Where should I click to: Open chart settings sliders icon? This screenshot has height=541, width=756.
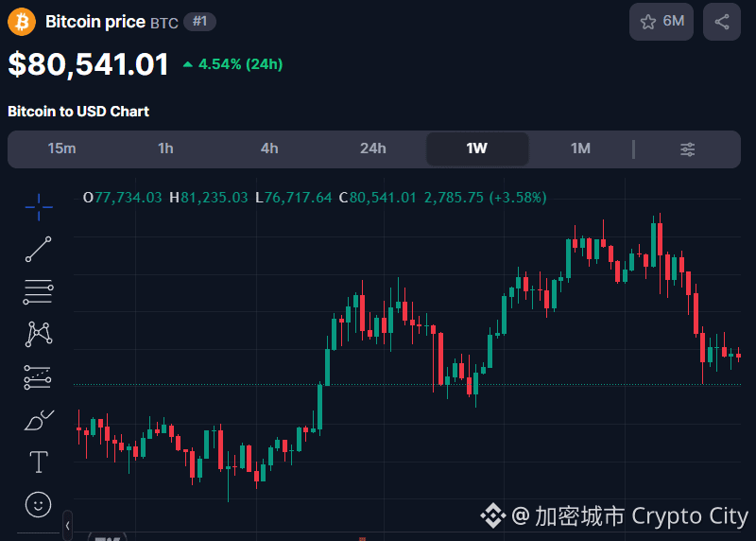click(x=688, y=149)
